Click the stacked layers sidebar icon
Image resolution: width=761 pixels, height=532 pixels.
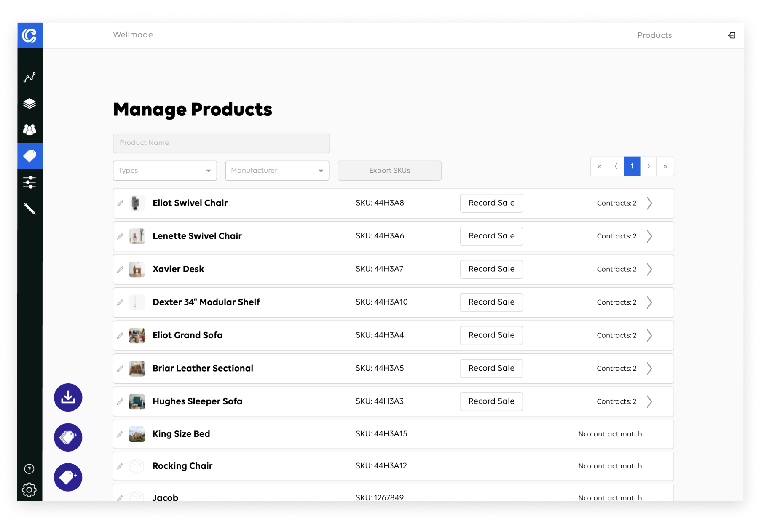click(x=29, y=104)
